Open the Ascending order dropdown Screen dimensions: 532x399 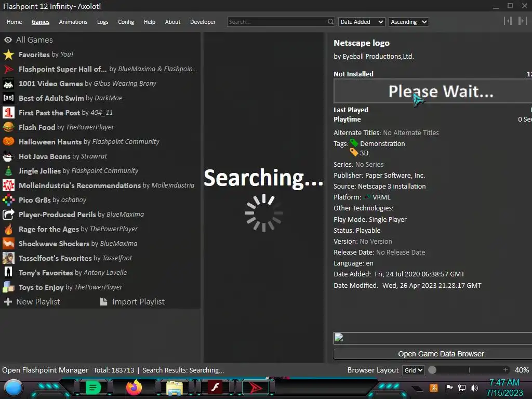point(408,22)
